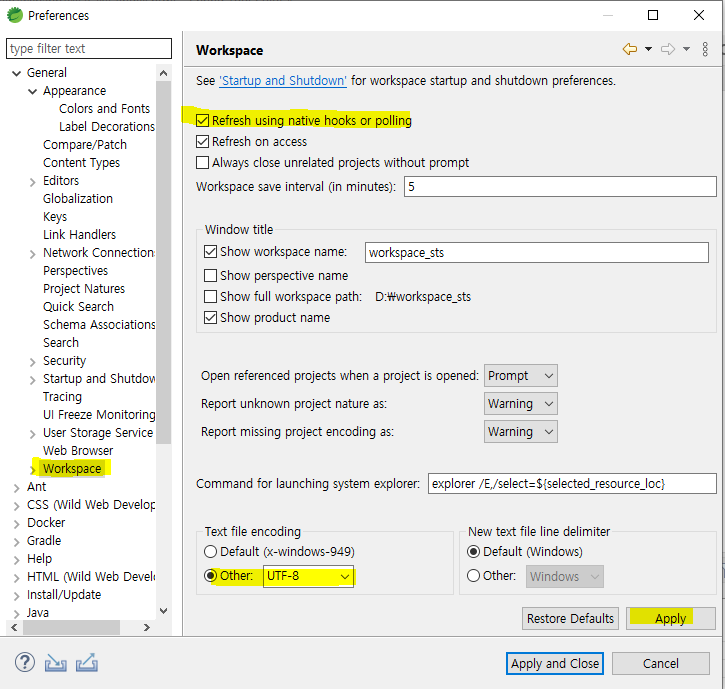The image size is (725, 689).
Task: Open the forward history dropdown arrow
Action: (x=686, y=49)
